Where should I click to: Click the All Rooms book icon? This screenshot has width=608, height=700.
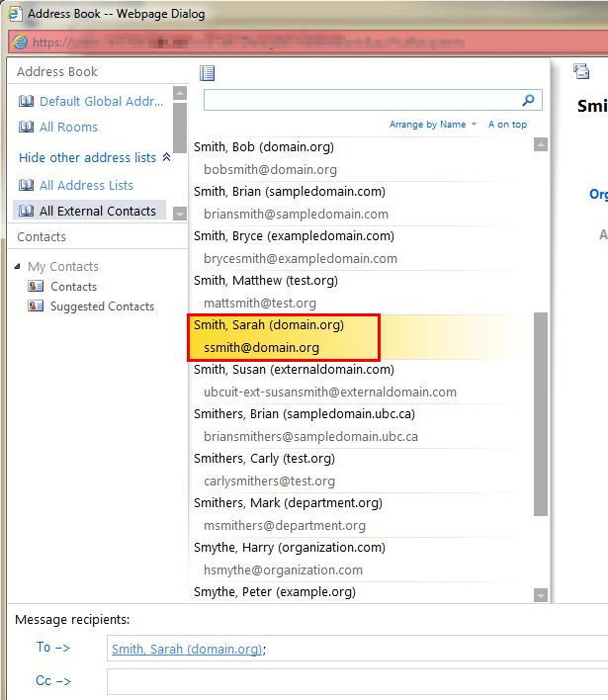click(x=26, y=127)
